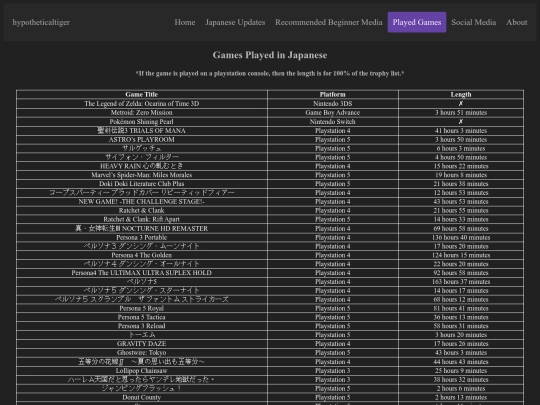540x405 pixels.
Task: Select NOCTURNE HD REMASTER title cell
Action: click(x=142, y=228)
